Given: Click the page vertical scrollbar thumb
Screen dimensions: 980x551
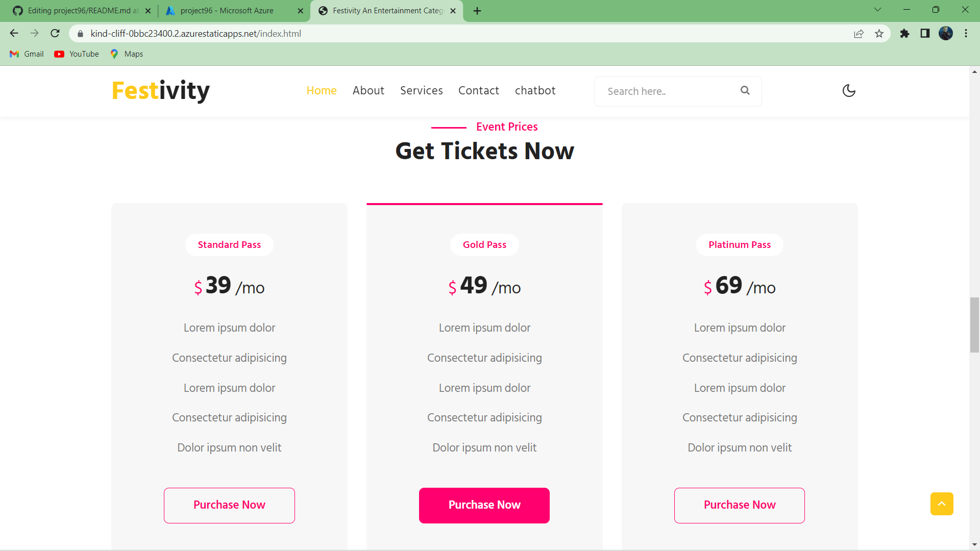Looking at the screenshot, I should click(x=974, y=324).
